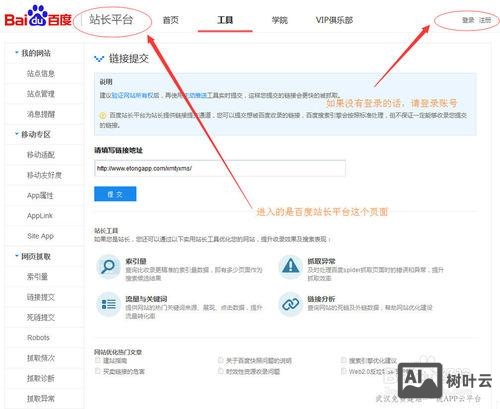Open the VIP俱乐部 navigation tab
The width and height of the screenshot is (500, 409).
pyautogui.click(x=334, y=20)
